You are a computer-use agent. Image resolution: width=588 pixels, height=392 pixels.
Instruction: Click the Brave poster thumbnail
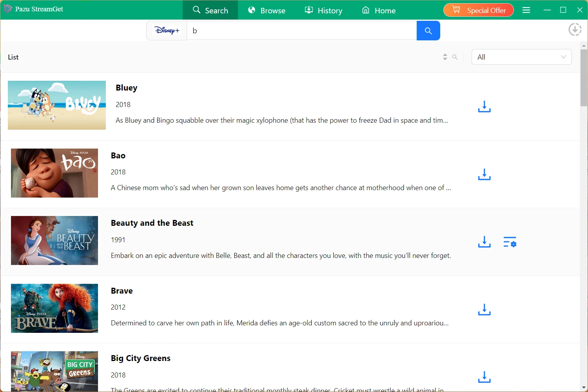pyautogui.click(x=54, y=308)
